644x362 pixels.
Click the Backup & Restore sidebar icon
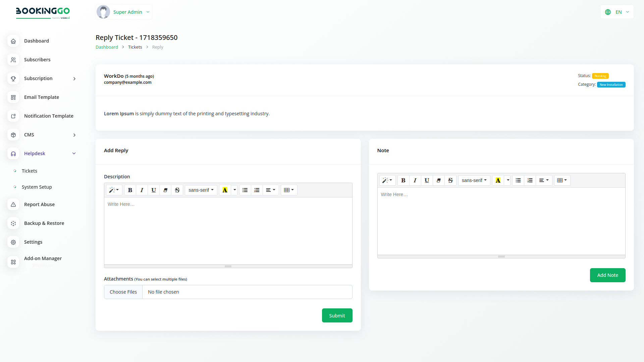tap(13, 223)
